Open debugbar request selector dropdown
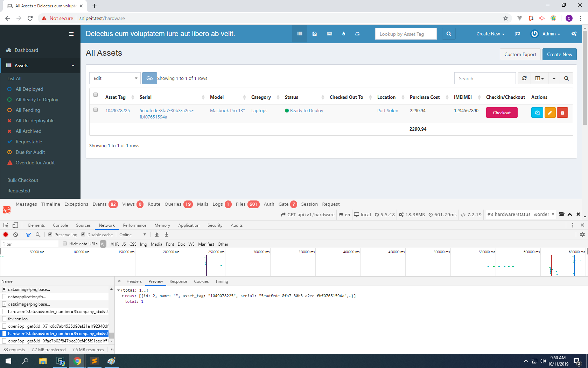The image size is (588, 368). (x=521, y=214)
